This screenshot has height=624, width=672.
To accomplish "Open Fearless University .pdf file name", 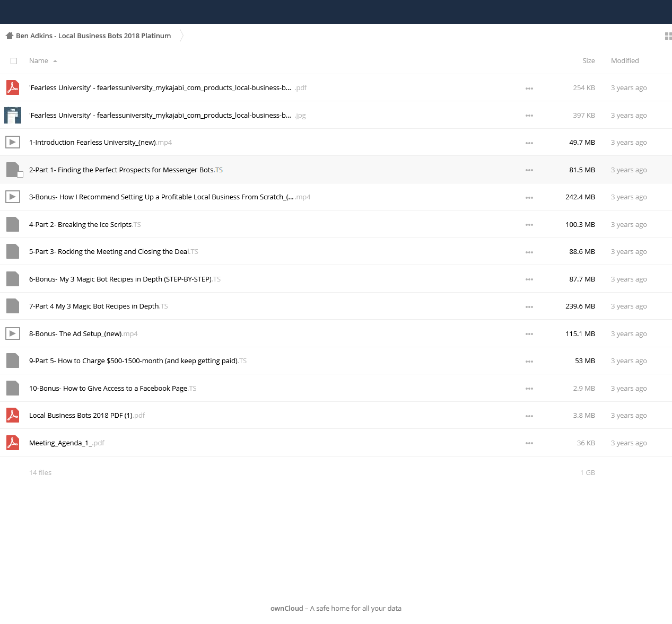I will pyautogui.click(x=168, y=88).
